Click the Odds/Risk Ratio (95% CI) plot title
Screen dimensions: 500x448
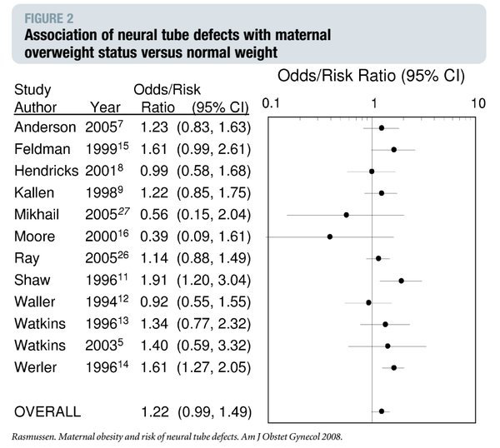point(370,77)
